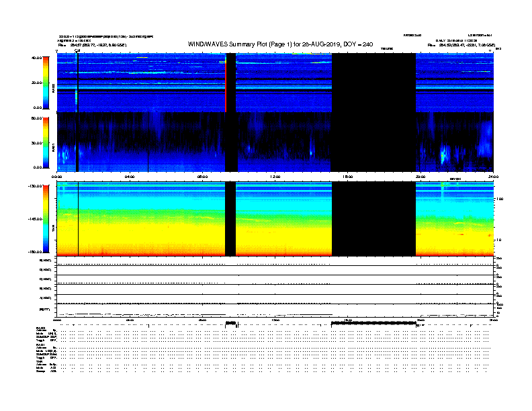Select the 20.00 label on RAD2 scale
532x411 pixels.
(x=36, y=83)
